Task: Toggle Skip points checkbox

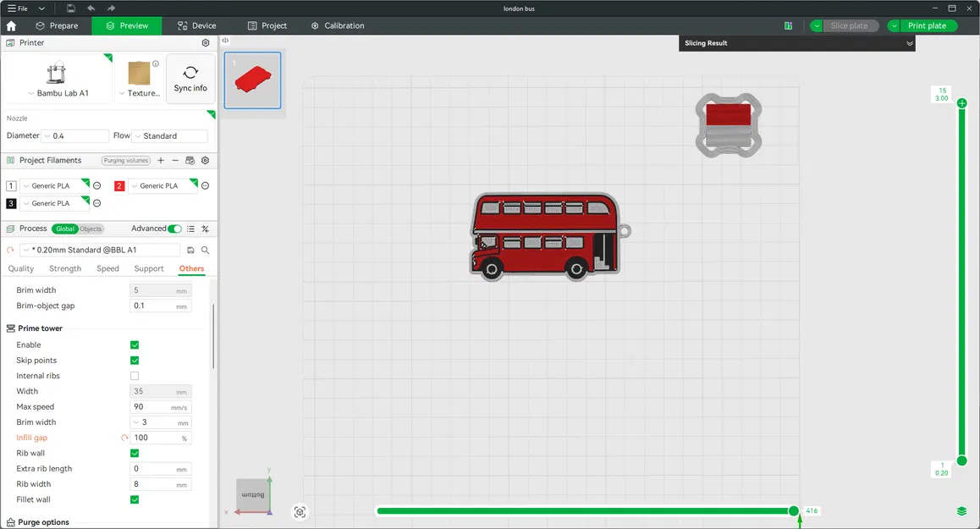Action: pos(135,361)
